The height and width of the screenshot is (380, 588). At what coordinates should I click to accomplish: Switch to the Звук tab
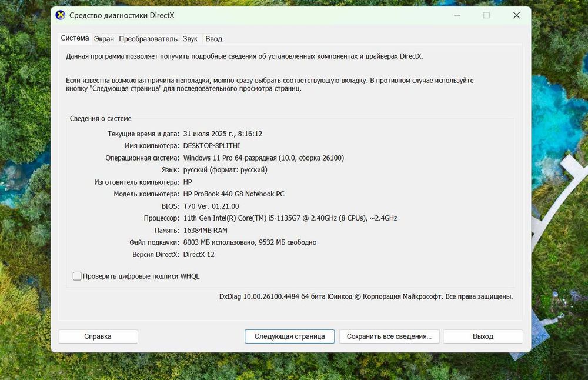point(190,39)
